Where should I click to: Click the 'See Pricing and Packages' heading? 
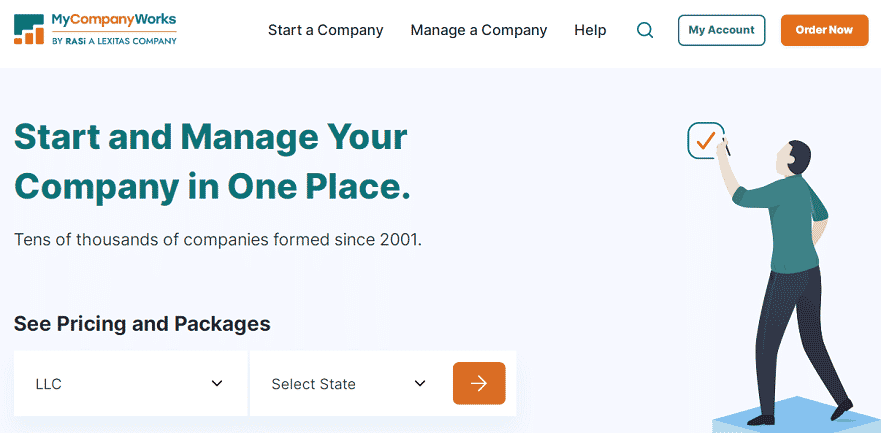click(142, 324)
